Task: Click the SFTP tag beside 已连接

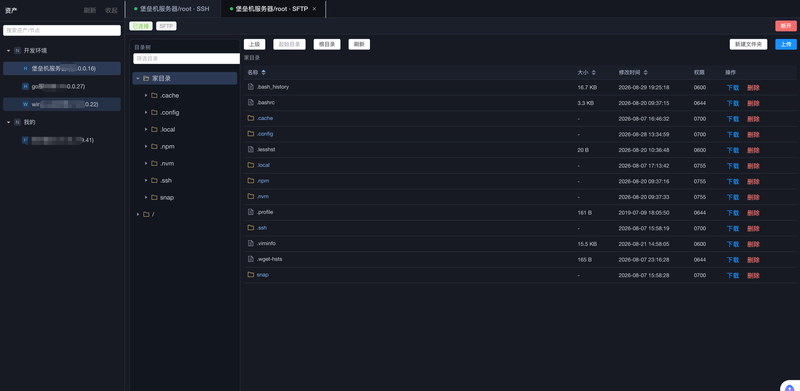Action: [x=166, y=26]
